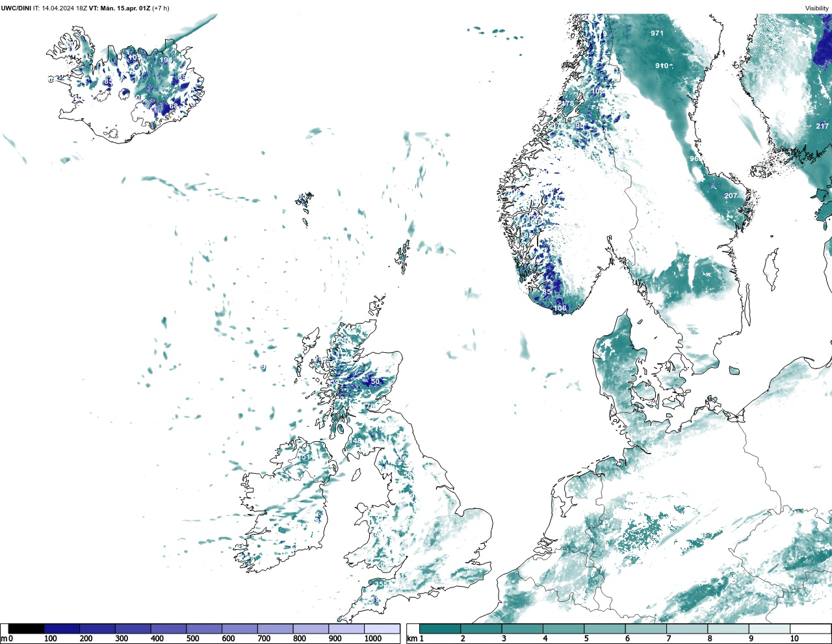Select the 3–4 km legend swatch
The height and width of the screenshot is (644, 832).
522,628
